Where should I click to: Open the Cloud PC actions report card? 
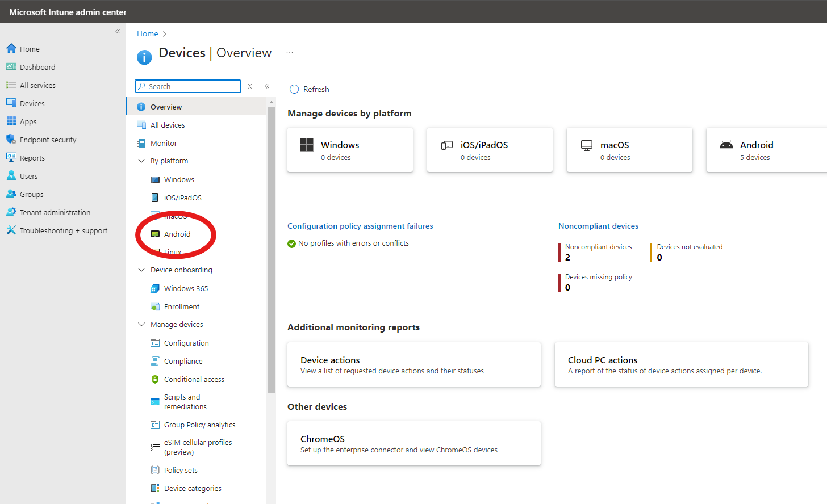tap(682, 364)
